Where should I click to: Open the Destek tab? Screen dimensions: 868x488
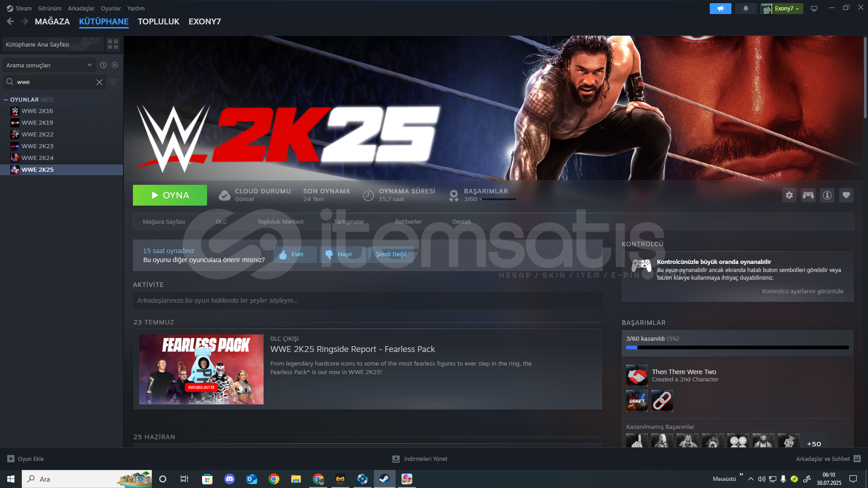(462, 221)
